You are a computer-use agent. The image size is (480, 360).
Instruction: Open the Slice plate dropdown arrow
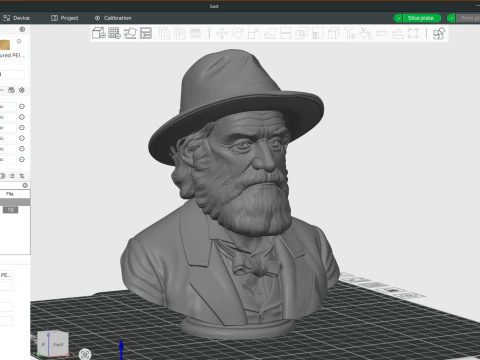(398, 18)
